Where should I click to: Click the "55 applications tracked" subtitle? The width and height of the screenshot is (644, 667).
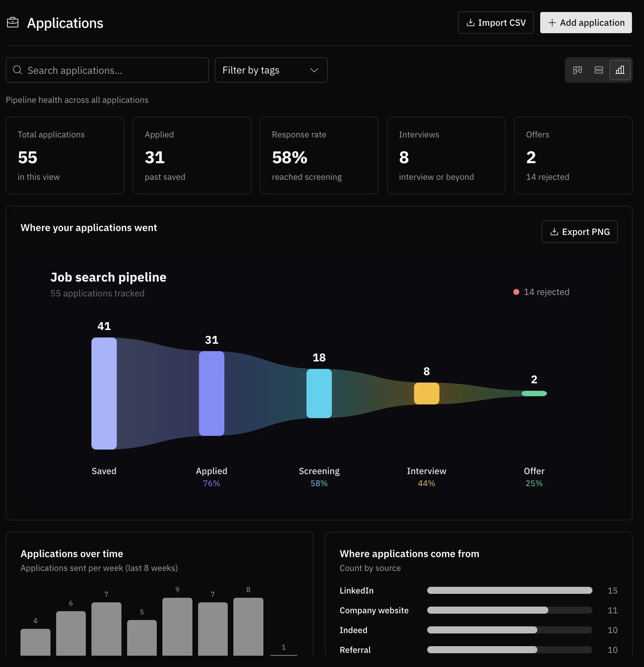[x=97, y=293]
